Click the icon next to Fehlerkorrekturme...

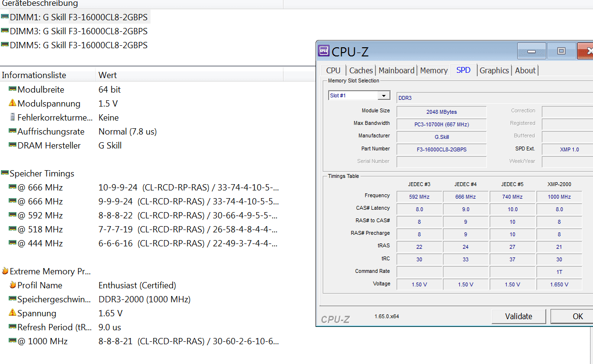click(13, 117)
